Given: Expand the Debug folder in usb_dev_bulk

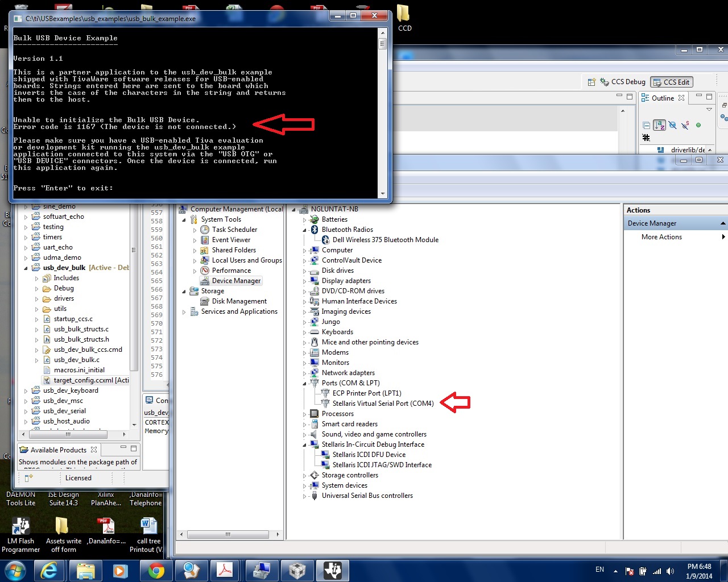Looking at the screenshot, I should pyautogui.click(x=36, y=289).
